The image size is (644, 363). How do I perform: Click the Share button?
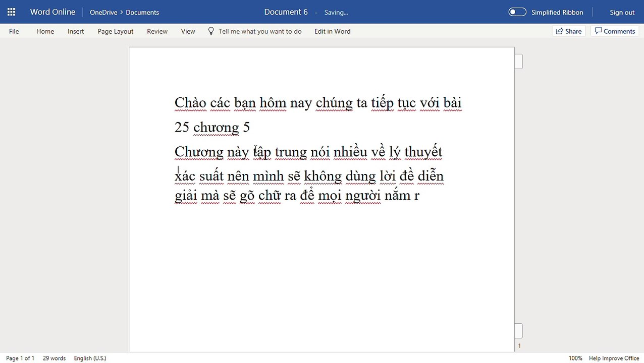569,31
